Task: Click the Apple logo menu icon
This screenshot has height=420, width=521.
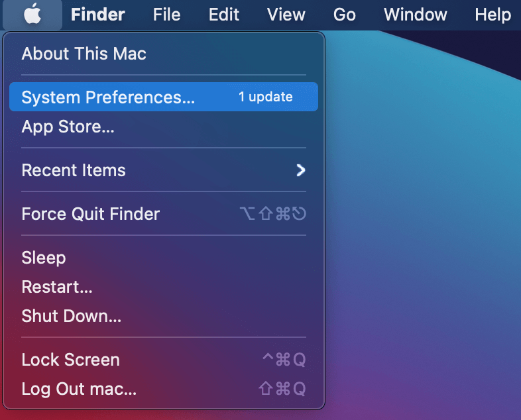Action: coord(32,15)
